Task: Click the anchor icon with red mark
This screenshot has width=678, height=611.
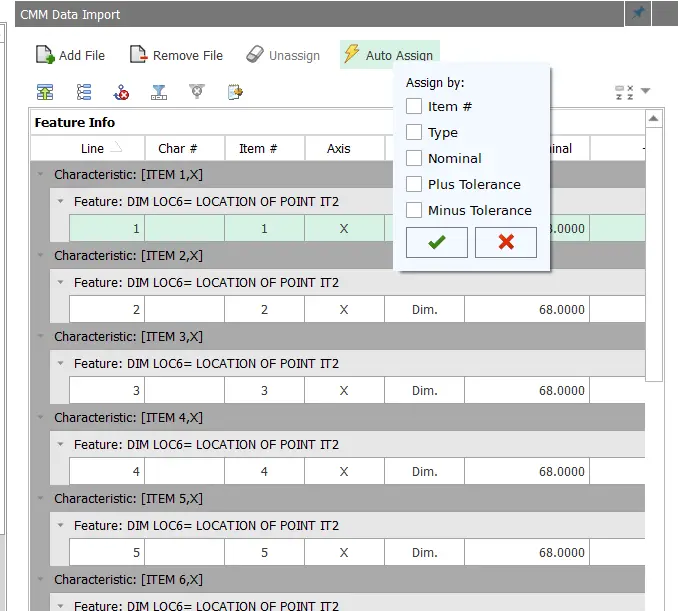Action: 121,92
